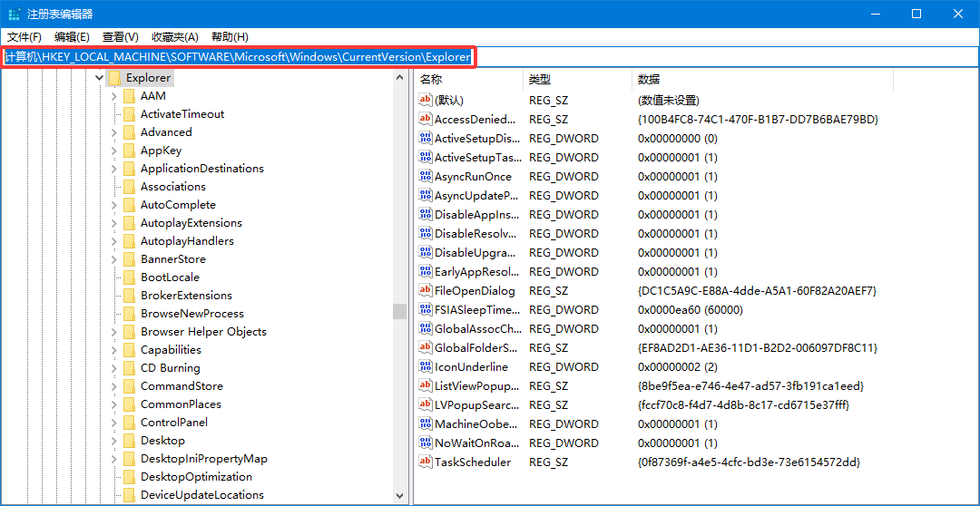Select the Capabilities key

pyautogui.click(x=171, y=350)
